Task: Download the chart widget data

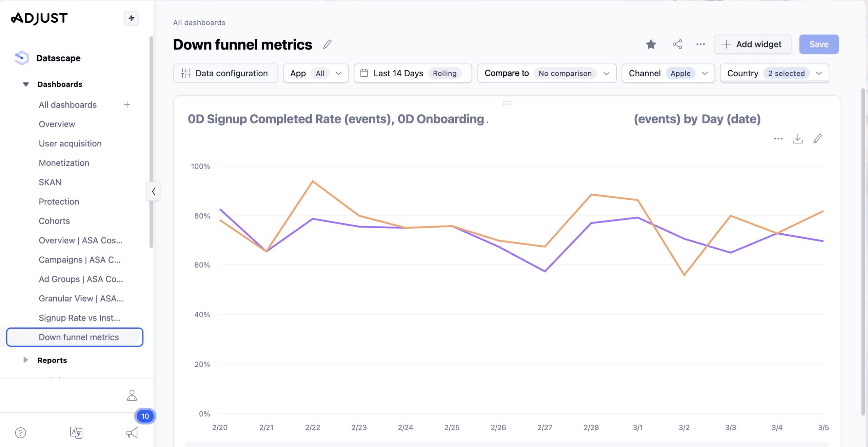Action: pyautogui.click(x=797, y=139)
